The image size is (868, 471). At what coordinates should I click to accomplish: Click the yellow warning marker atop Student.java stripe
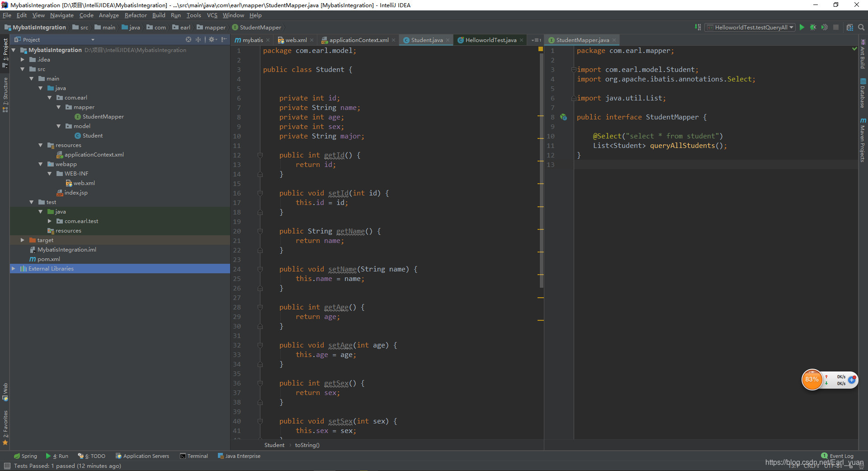(x=540, y=49)
